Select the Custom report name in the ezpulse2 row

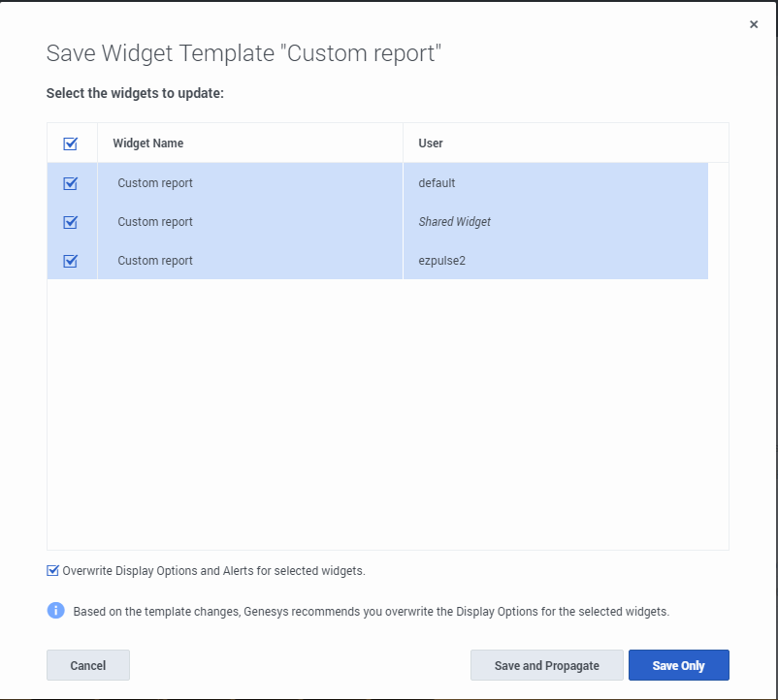coord(155,261)
